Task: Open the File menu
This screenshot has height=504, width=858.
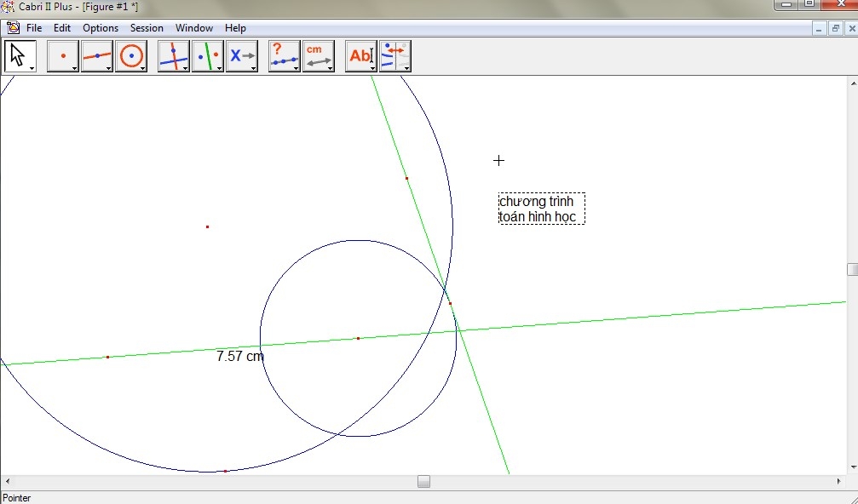Action: point(34,28)
